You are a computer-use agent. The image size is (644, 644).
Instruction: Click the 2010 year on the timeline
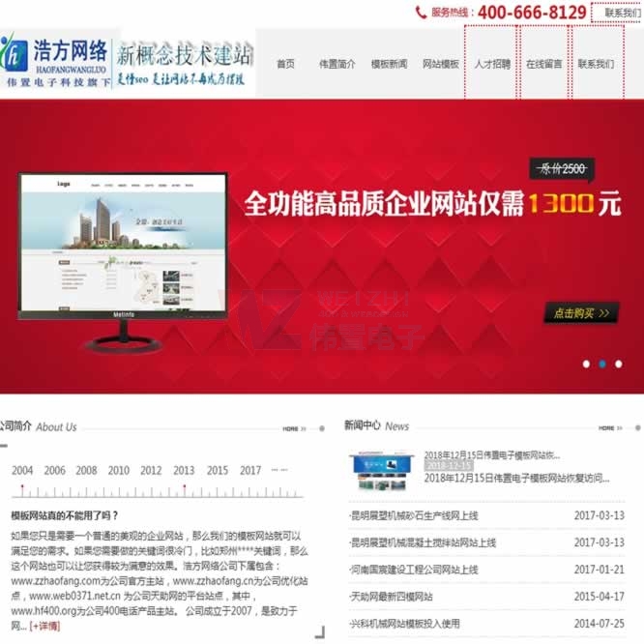click(118, 471)
